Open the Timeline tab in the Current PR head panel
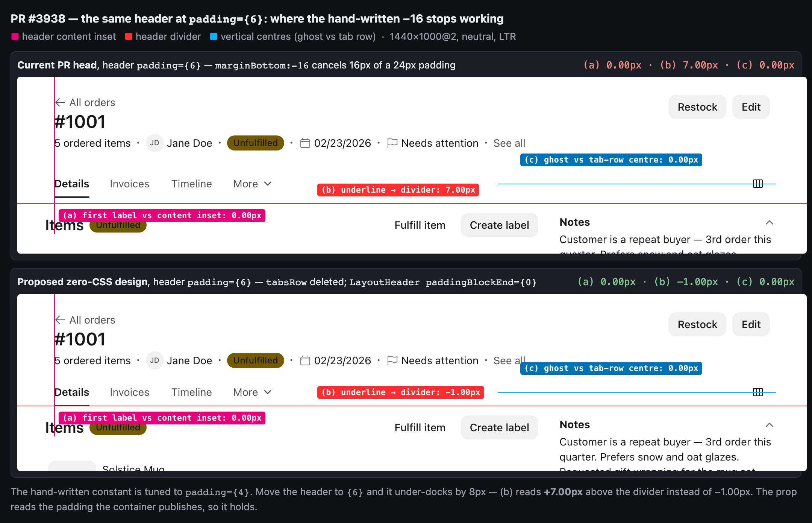The image size is (812, 523). pyautogui.click(x=192, y=184)
